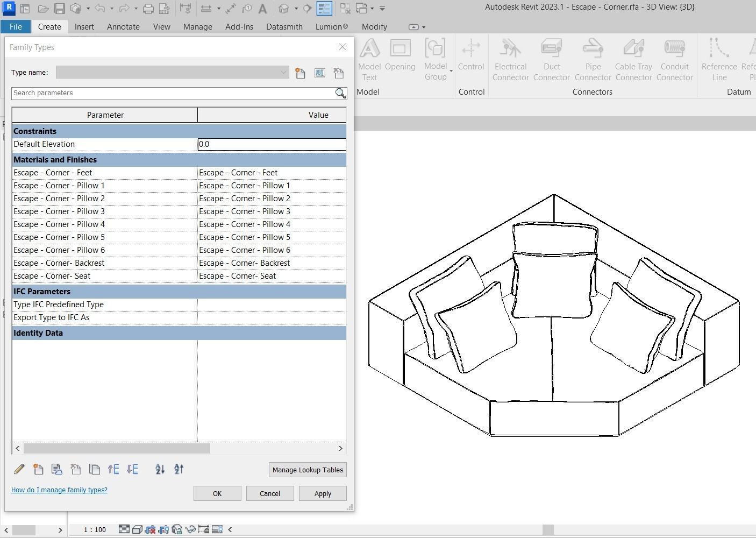Open the Type name dropdown
This screenshot has height=538, width=756.
tap(283, 73)
